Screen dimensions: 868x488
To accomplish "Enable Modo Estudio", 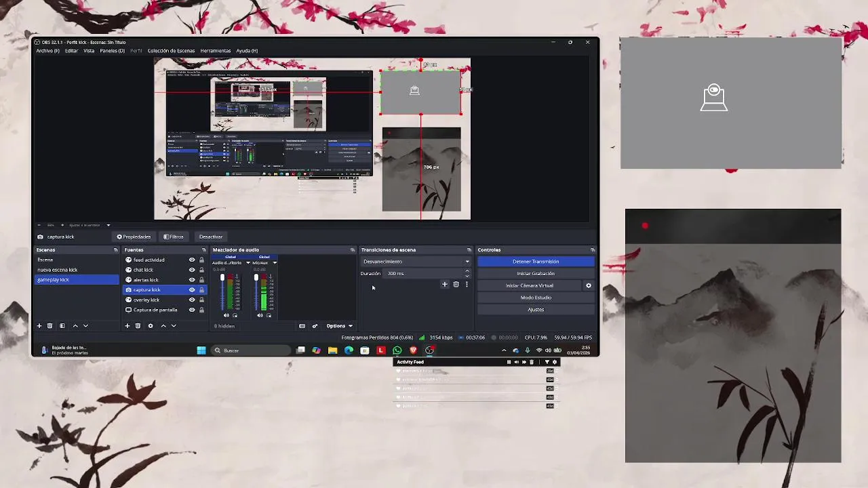I will click(536, 298).
